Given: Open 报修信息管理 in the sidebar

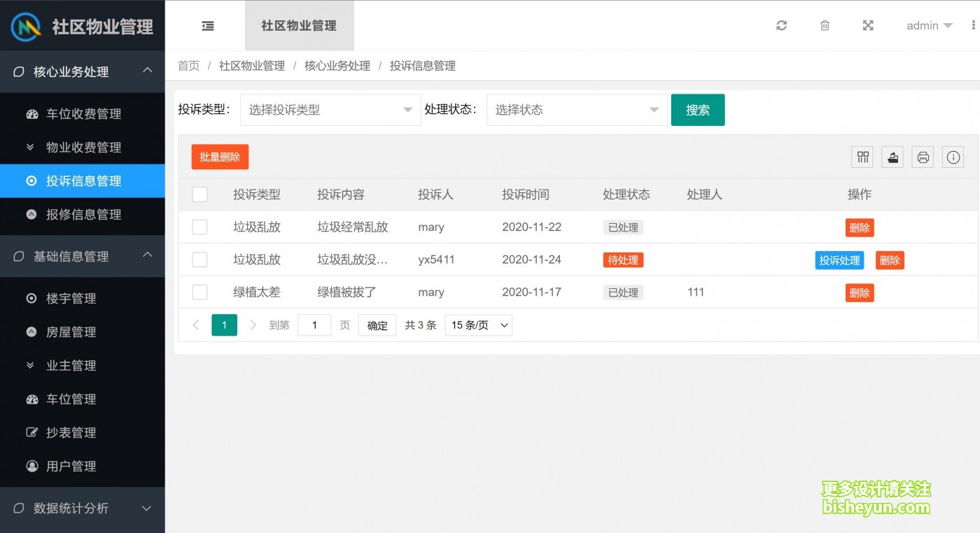Looking at the screenshot, I should coord(83,215).
